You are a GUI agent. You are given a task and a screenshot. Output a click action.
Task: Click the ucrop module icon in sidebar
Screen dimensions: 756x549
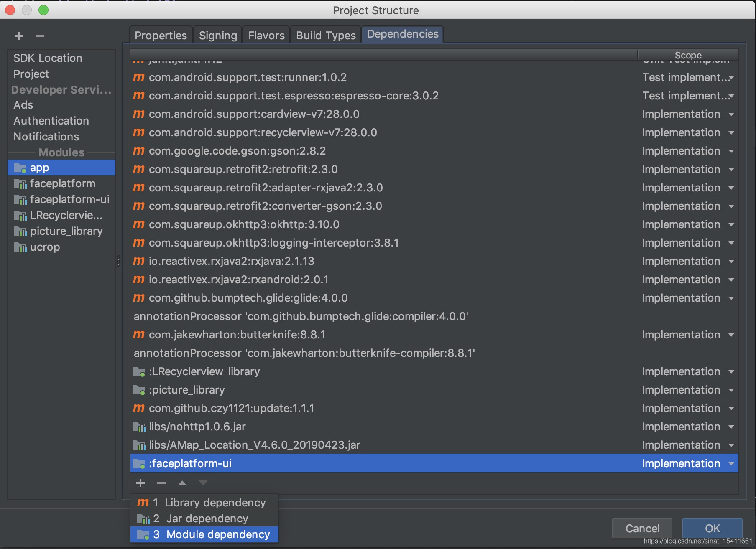pyautogui.click(x=20, y=247)
